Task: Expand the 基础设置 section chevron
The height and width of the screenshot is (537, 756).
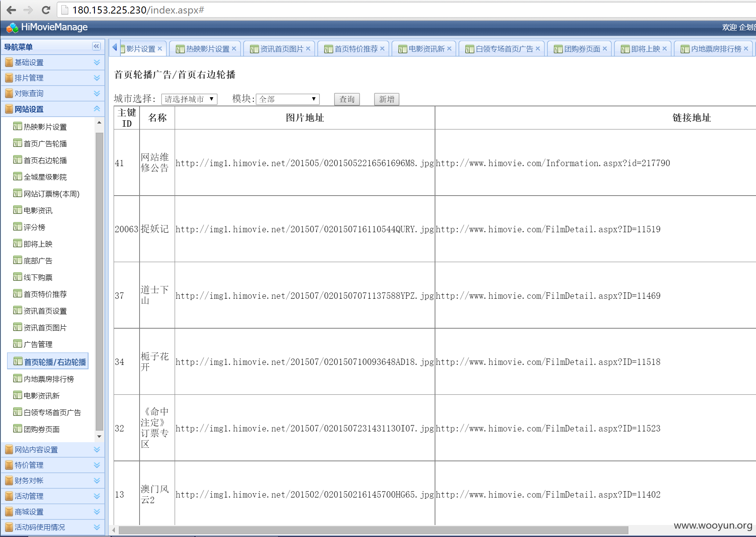Action: (96, 62)
